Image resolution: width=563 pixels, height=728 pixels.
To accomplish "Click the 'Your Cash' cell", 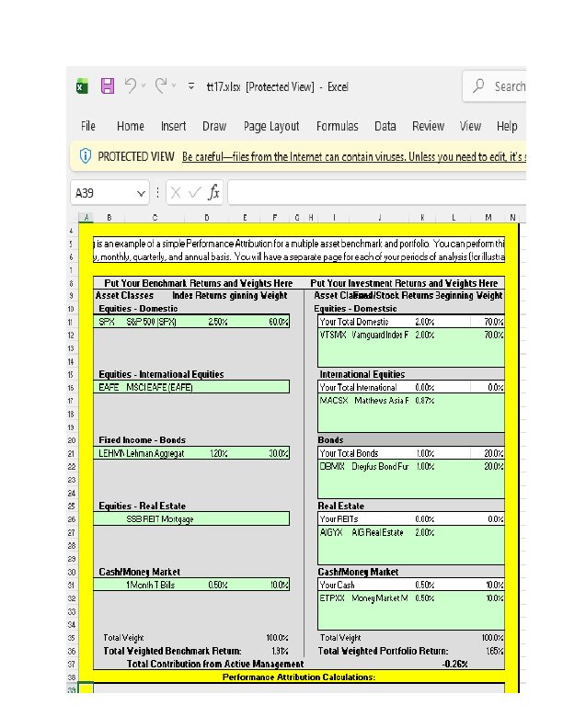I will (338, 585).
